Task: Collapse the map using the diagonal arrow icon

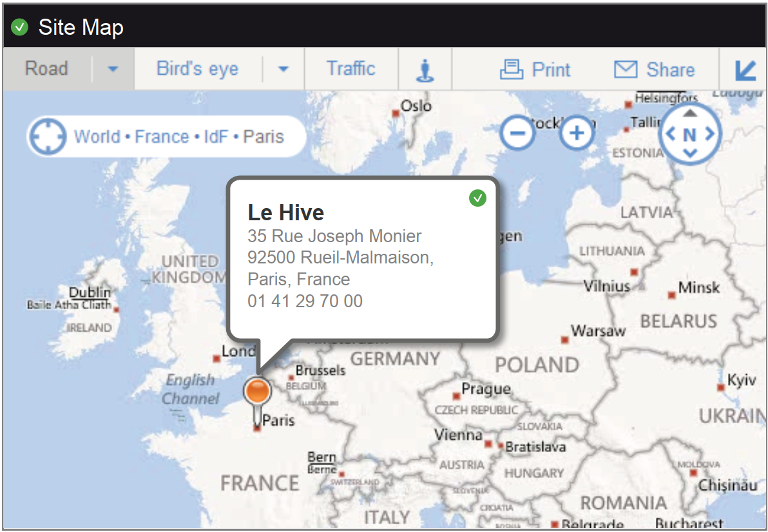Action: (x=745, y=70)
